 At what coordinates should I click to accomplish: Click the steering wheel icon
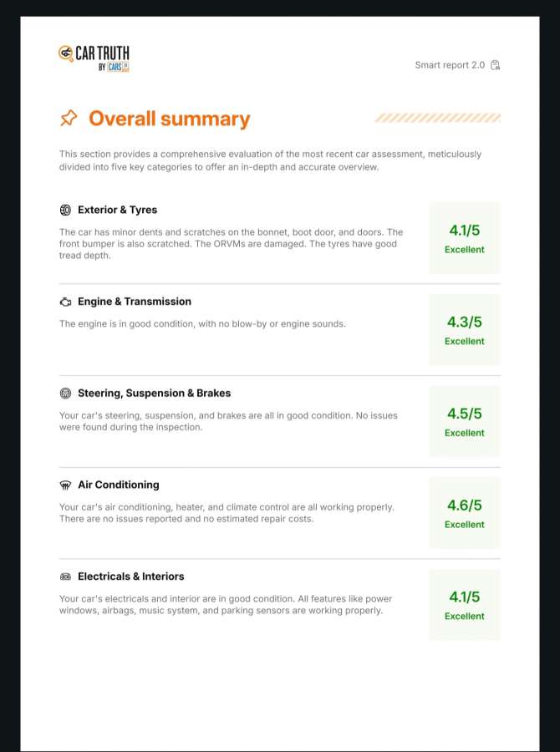(65, 394)
